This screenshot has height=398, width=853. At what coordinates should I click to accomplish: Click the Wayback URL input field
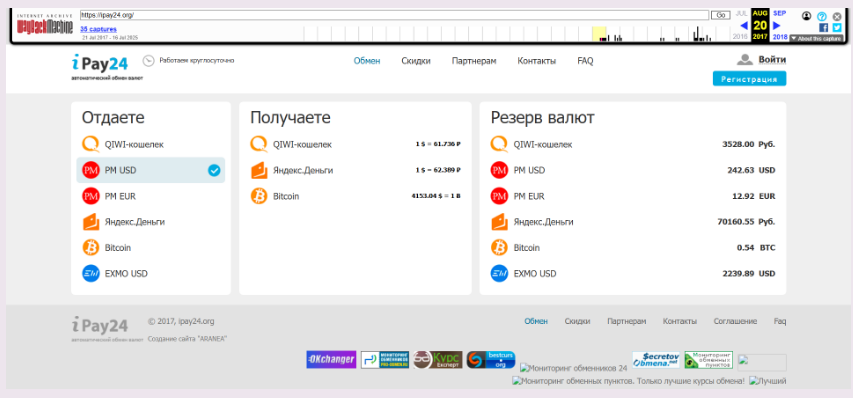(x=394, y=15)
